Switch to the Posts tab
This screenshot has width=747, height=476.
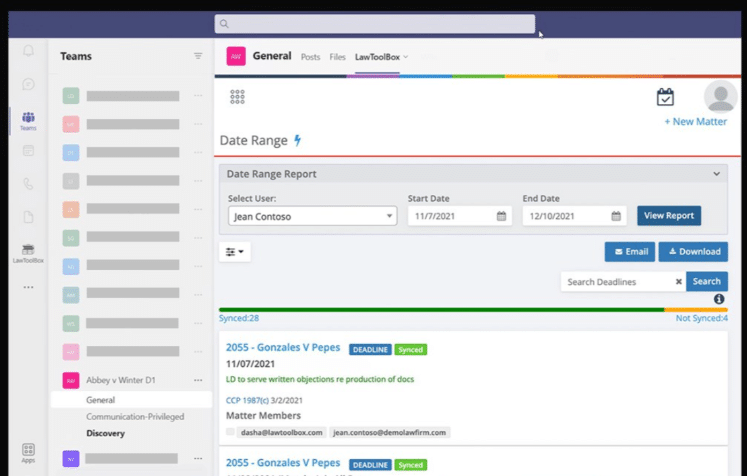310,57
